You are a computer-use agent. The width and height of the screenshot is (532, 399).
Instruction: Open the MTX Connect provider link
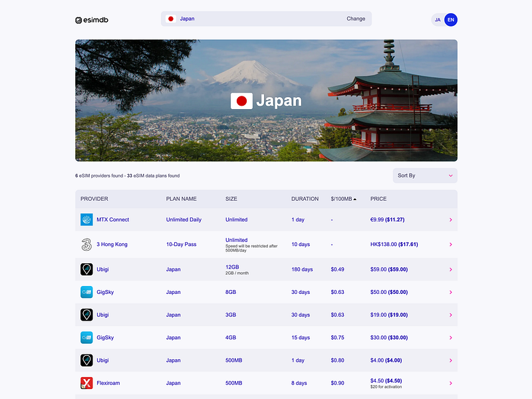[x=112, y=219]
